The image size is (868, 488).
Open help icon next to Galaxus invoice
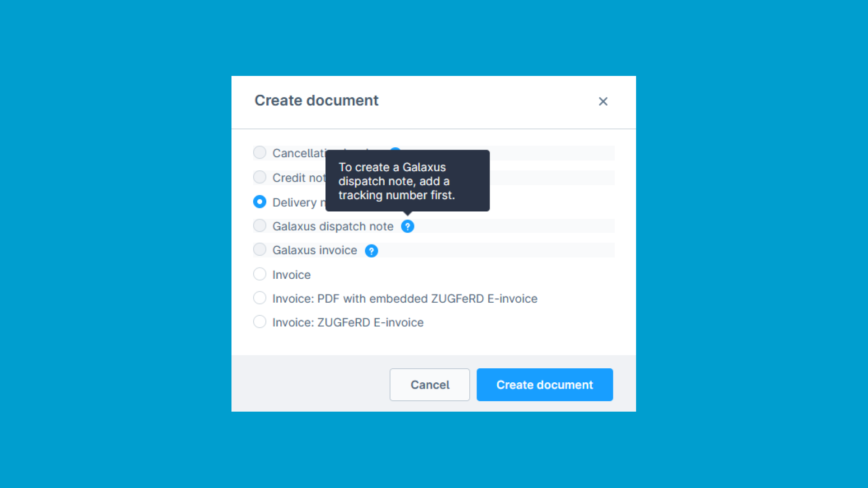[371, 251]
